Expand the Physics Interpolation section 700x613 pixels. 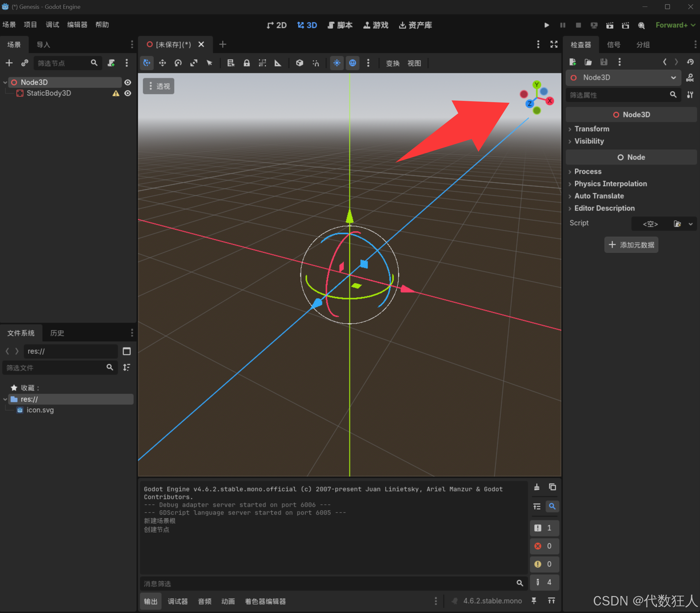tap(610, 184)
